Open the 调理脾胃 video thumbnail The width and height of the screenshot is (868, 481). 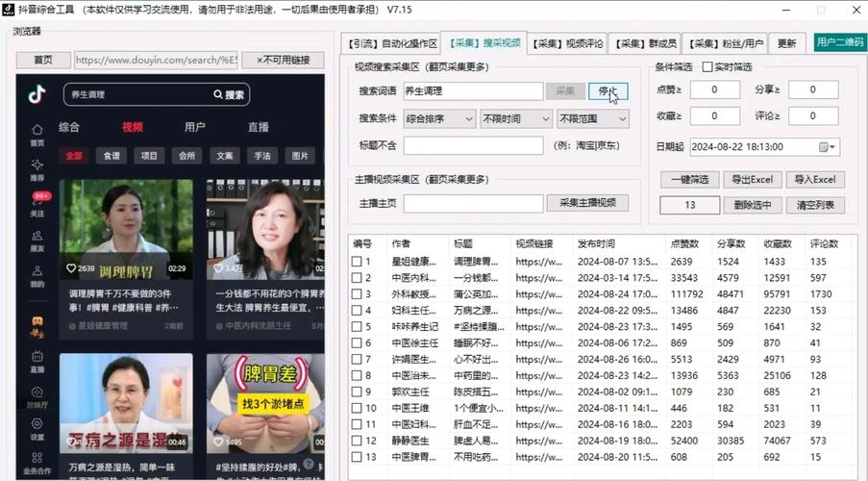point(126,229)
